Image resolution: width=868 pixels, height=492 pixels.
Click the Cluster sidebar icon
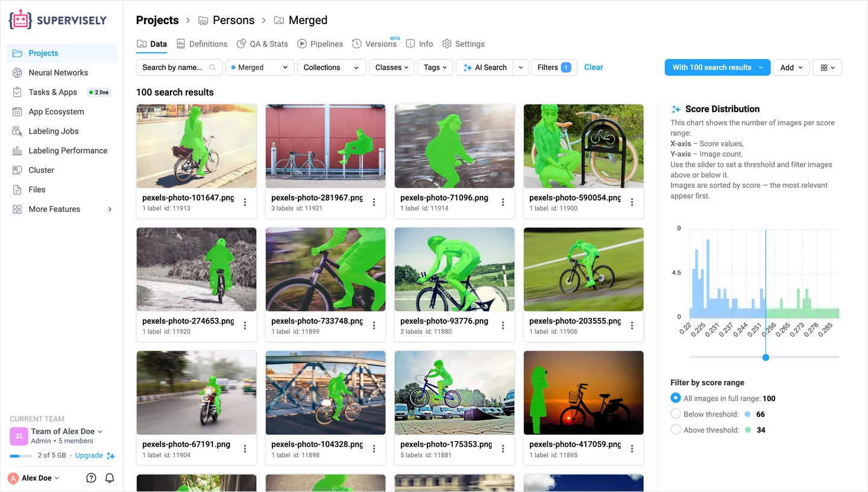click(17, 170)
